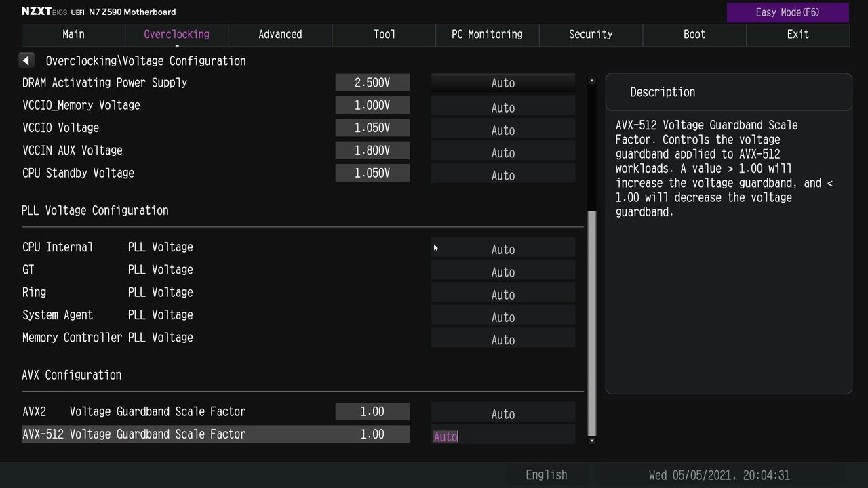Open CPU Standby Voltage Auto field

click(503, 174)
